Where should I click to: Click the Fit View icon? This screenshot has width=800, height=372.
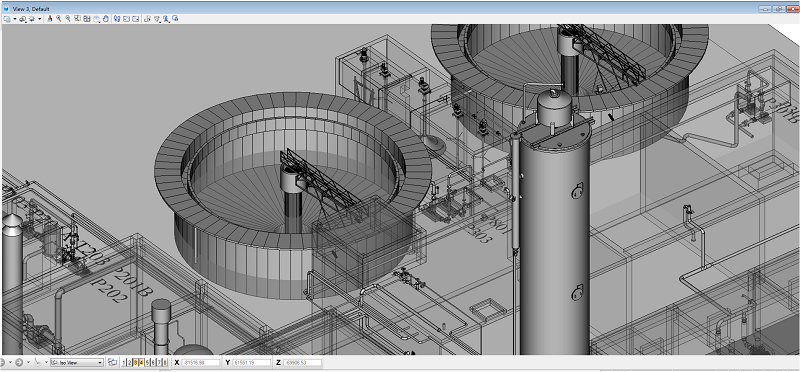click(87, 19)
